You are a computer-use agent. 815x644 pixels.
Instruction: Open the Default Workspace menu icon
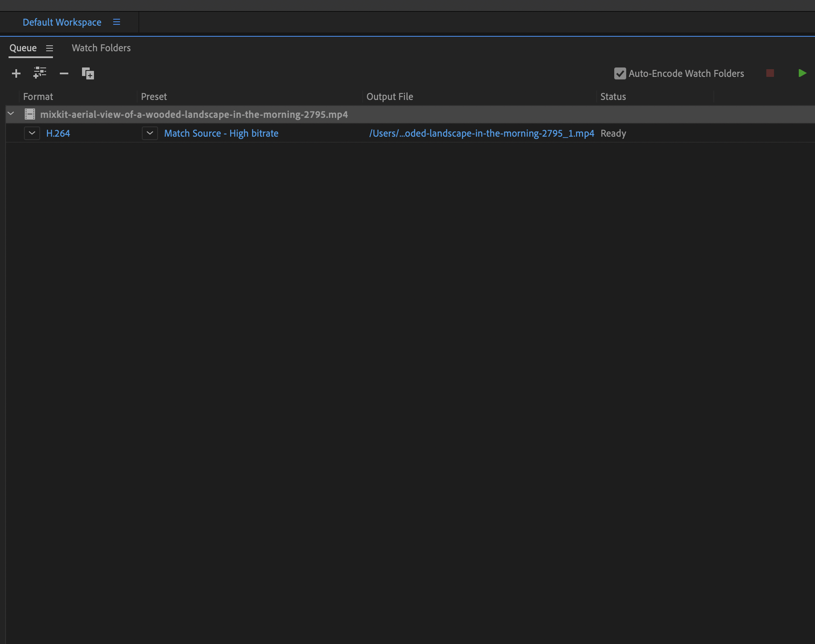[x=117, y=22]
